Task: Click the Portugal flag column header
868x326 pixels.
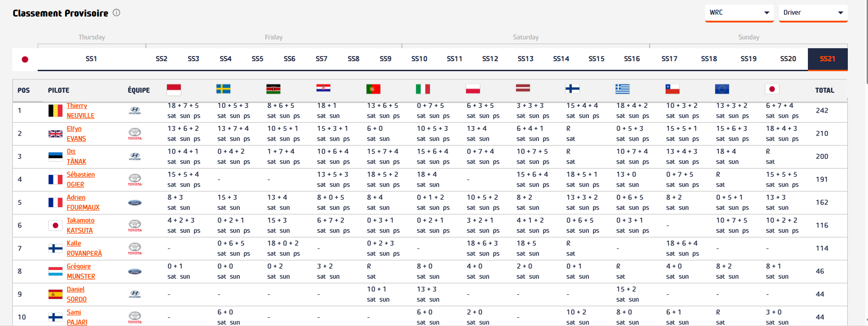Action: pos(373,89)
